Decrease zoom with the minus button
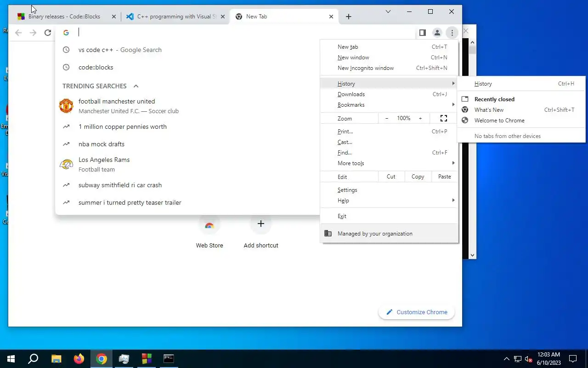Image resolution: width=588 pixels, height=368 pixels. pyautogui.click(x=387, y=118)
